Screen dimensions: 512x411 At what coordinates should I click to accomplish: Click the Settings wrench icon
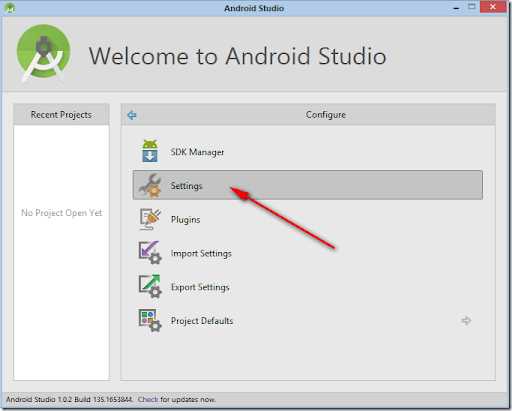(x=150, y=186)
